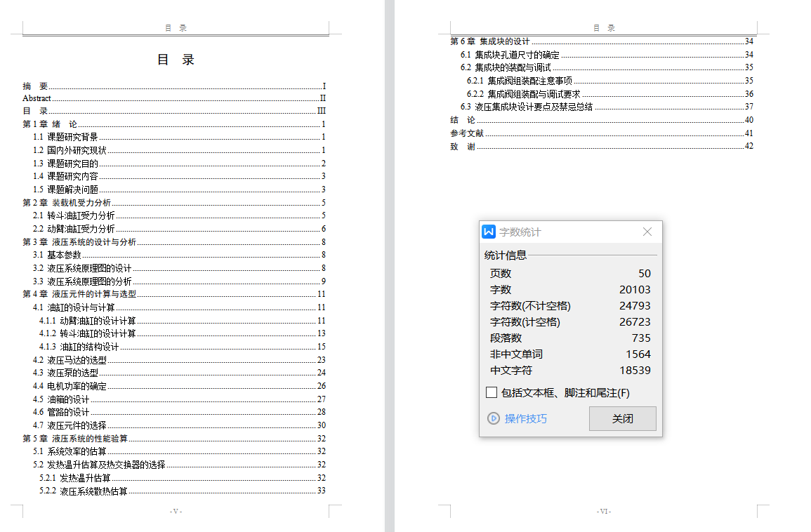Click the 2.2 动臂油缸受力分析 entry
Image resolution: width=811 pixels, height=532 pixels.
(x=180, y=229)
